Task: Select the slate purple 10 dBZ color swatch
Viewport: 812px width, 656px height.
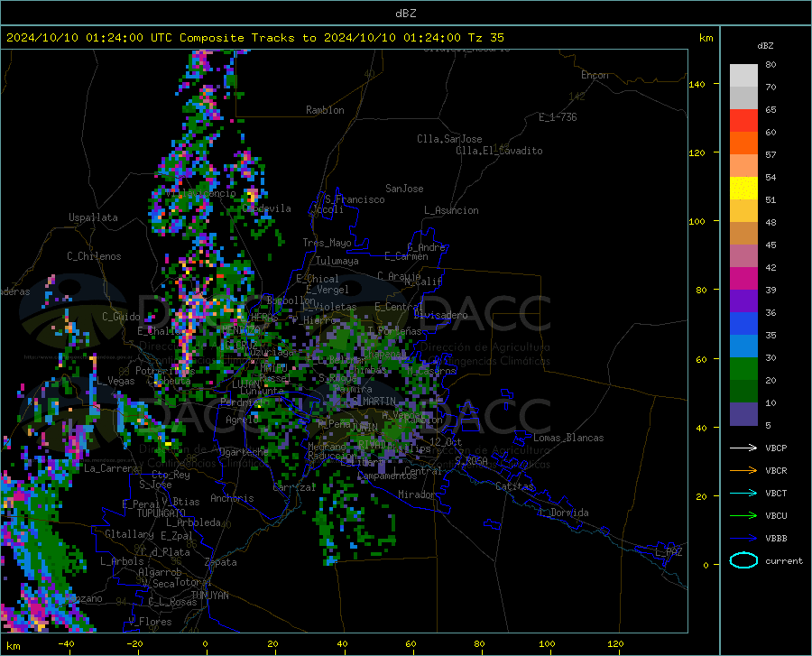Action: pos(743,414)
